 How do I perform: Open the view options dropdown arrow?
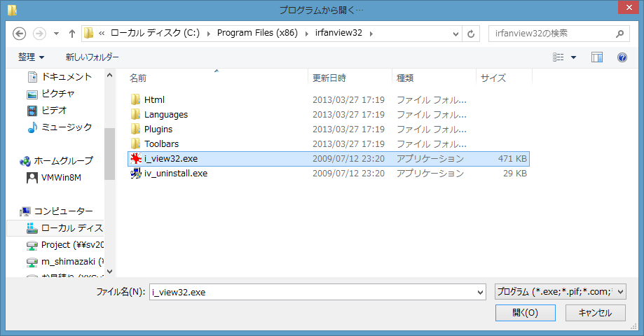tap(573, 57)
